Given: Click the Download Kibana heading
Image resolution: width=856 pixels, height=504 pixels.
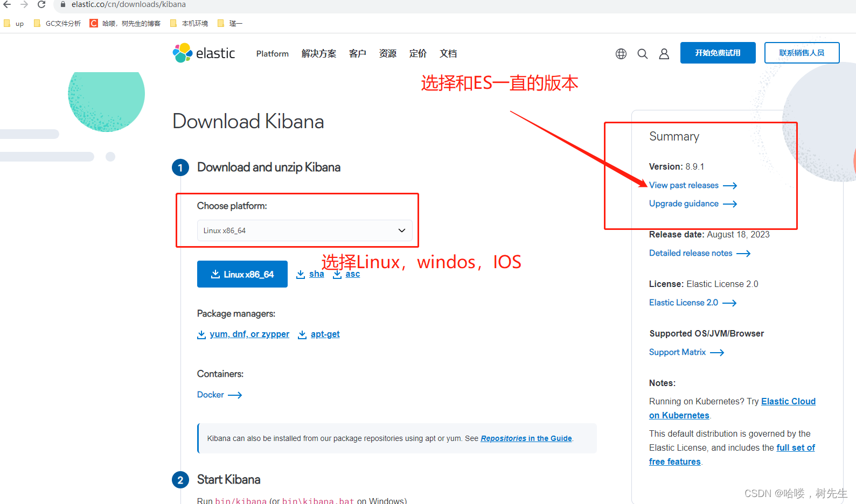Looking at the screenshot, I should pos(248,122).
